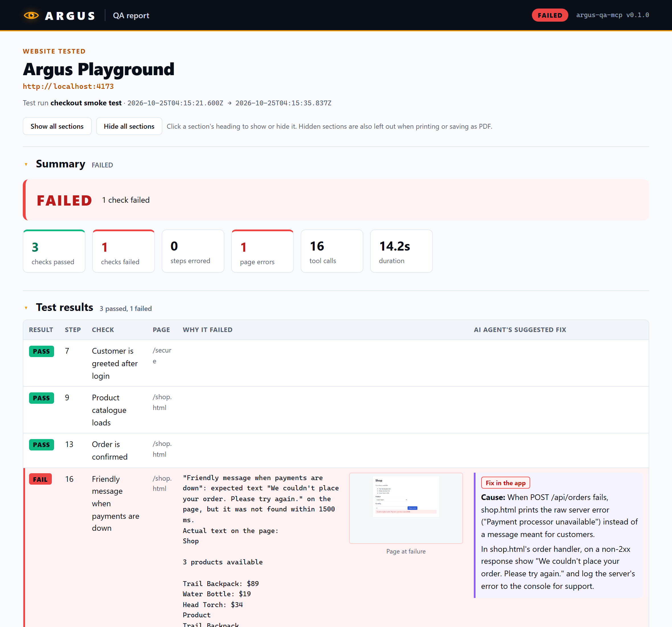Select 'Friendly message when payments are down' check
This screenshot has width=672, height=627.
pos(115,504)
